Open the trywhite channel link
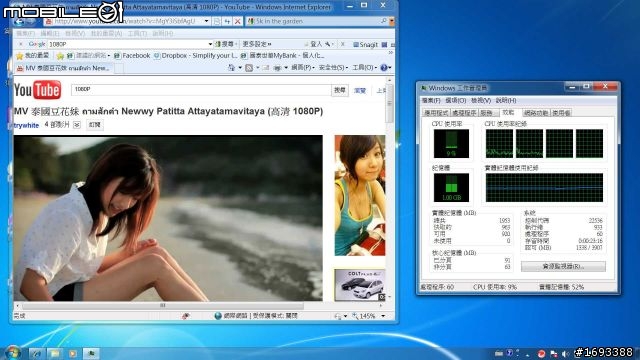 26,125
